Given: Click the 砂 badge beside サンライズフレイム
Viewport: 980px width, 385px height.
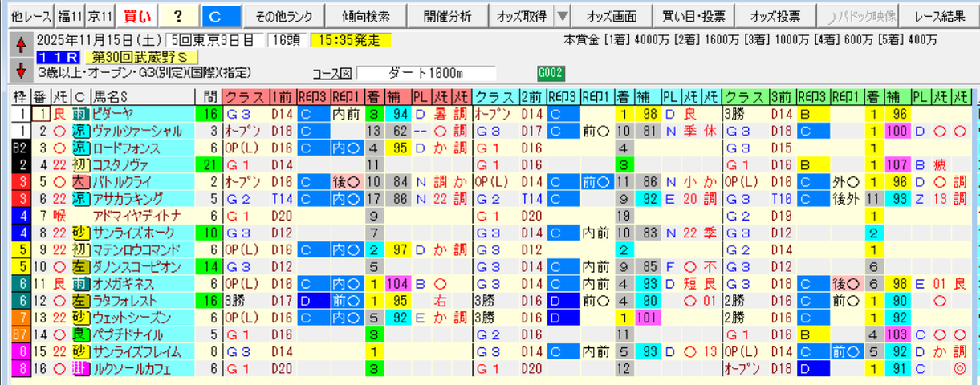Looking at the screenshot, I should (x=80, y=351).
